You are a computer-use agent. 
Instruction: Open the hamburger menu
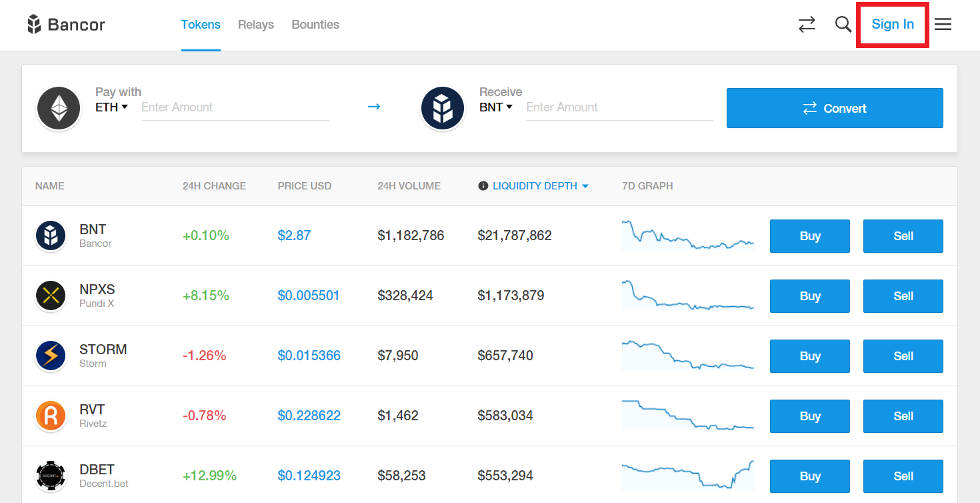coord(943,25)
